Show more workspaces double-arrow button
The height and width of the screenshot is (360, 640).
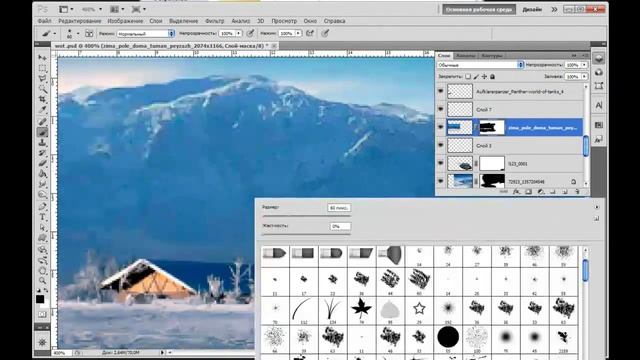554,9
